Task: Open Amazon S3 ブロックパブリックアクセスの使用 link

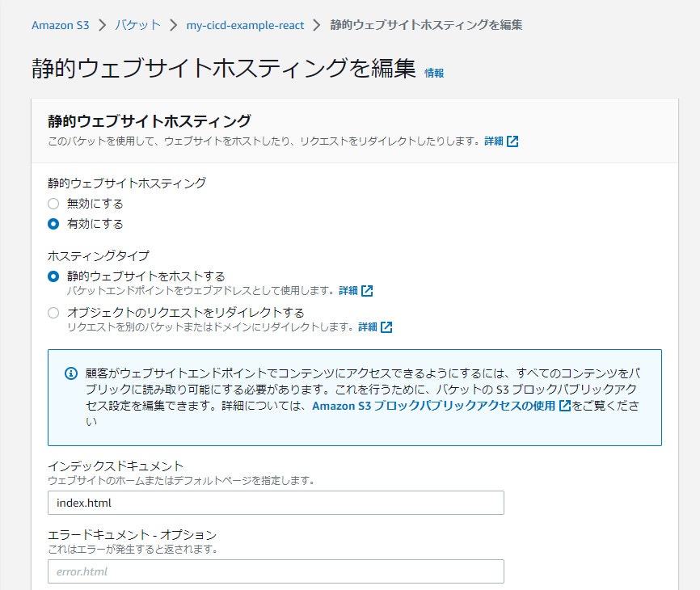Action: point(433,406)
